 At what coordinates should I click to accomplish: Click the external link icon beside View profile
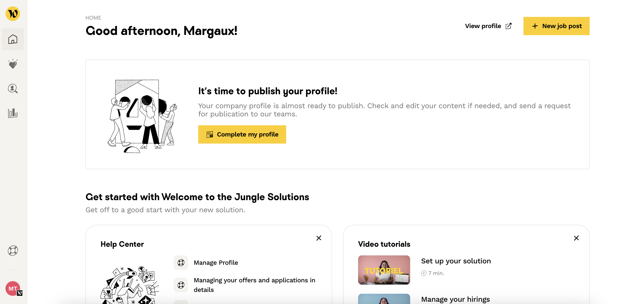[x=509, y=26]
